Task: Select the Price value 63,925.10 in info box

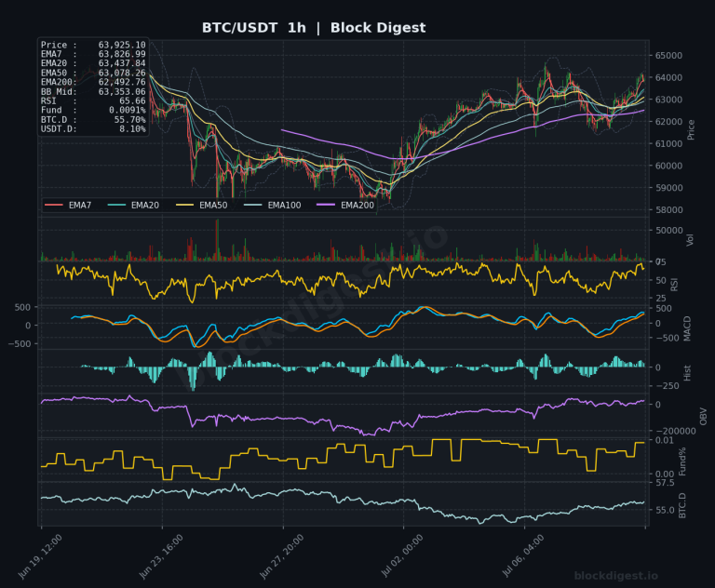Action: point(122,45)
